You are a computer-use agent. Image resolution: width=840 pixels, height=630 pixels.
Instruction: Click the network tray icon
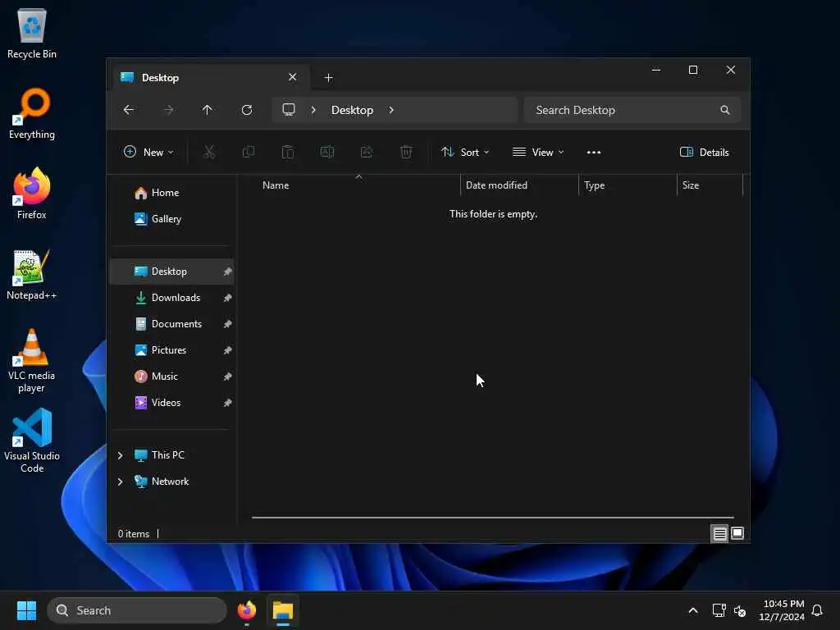tap(719, 610)
